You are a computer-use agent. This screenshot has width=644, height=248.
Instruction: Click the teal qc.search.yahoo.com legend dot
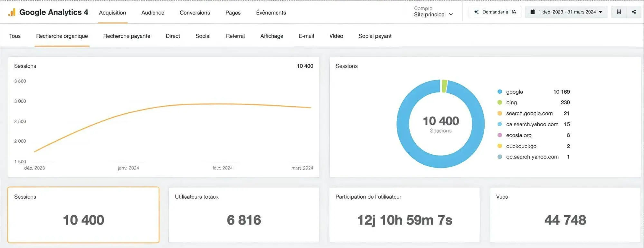point(500,157)
